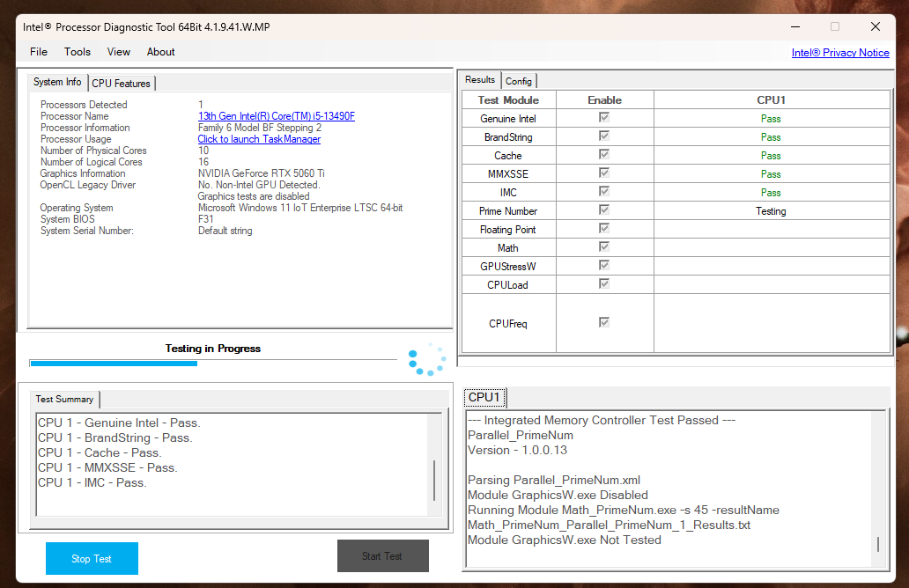
Task: Select the System Info tab
Action: pyautogui.click(x=57, y=82)
